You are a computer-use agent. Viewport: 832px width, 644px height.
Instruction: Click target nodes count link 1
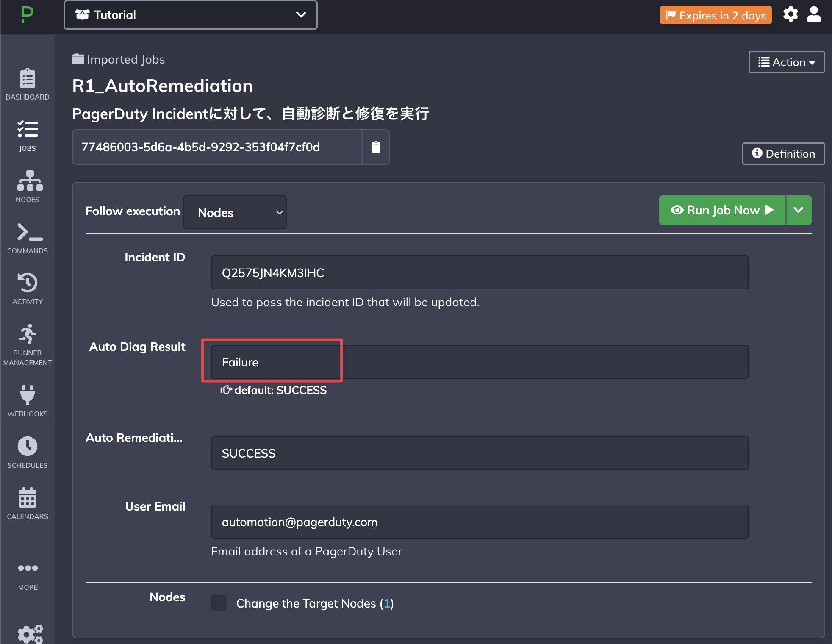pyautogui.click(x=387, y=603)
